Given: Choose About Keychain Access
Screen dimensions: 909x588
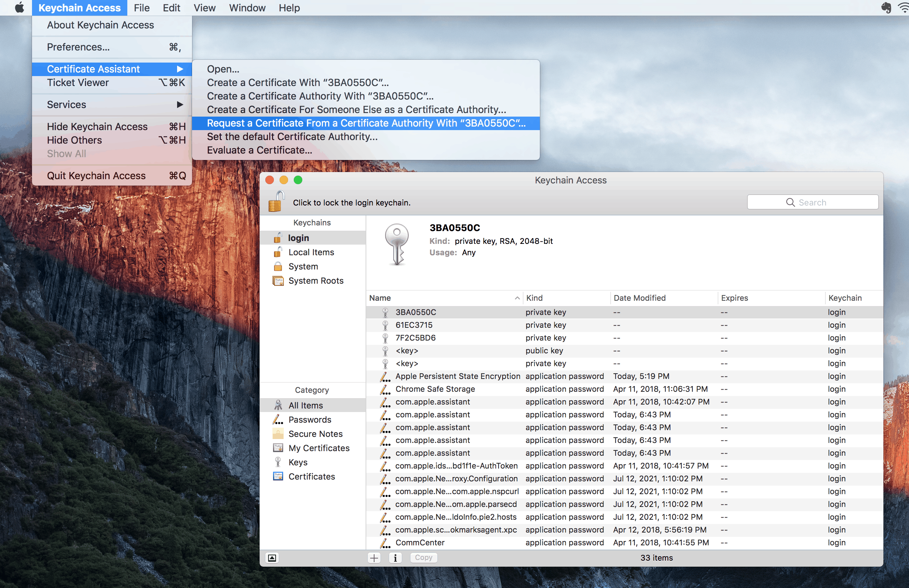Looking at the screenshot, I should 112,25.
